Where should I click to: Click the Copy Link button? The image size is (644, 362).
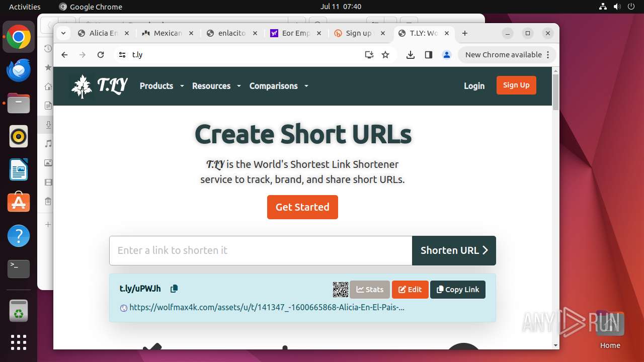click(458, 290)
